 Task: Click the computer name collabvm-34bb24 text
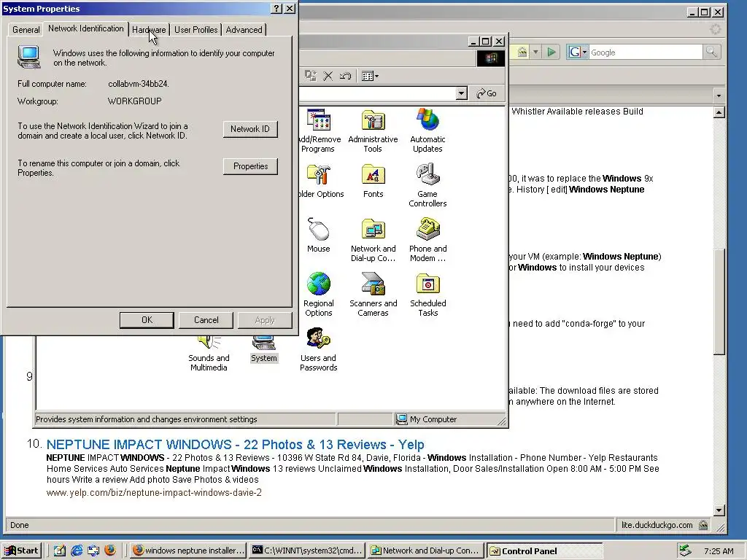tap(139, 84)
